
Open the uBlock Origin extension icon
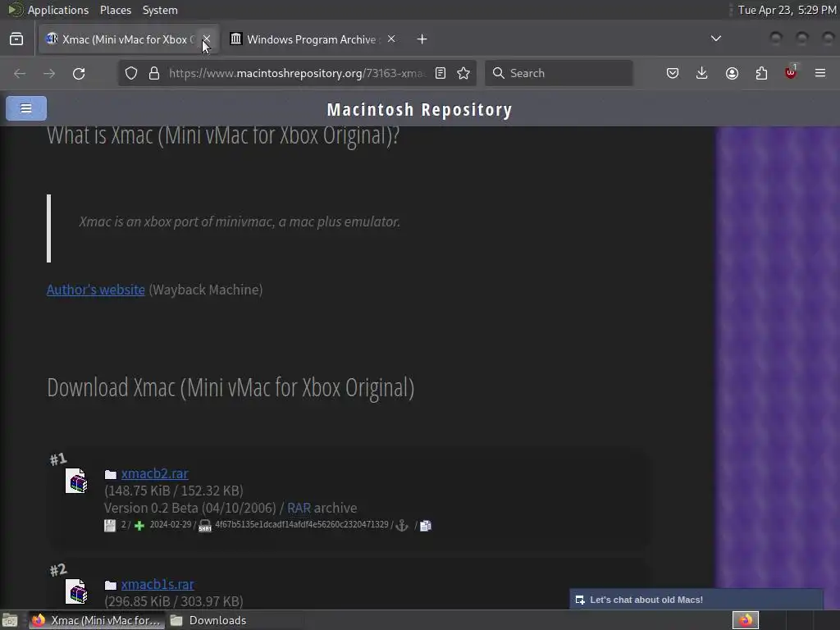coord(791,72)
